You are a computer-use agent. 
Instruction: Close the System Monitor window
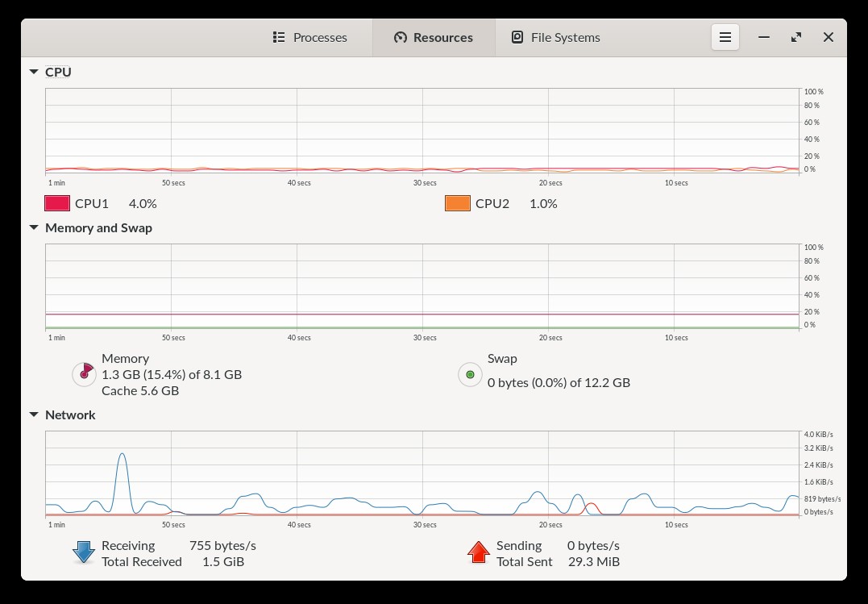(829, 37)
